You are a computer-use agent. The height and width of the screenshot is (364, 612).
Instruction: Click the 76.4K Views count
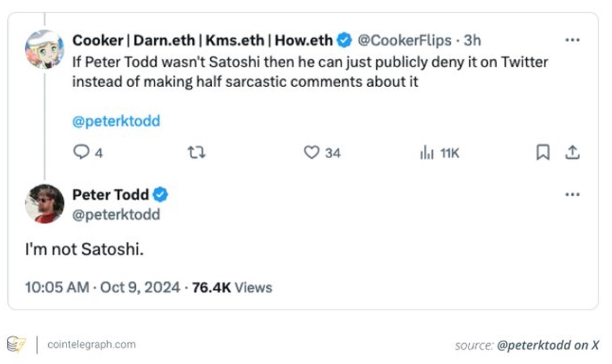point(232,288)
